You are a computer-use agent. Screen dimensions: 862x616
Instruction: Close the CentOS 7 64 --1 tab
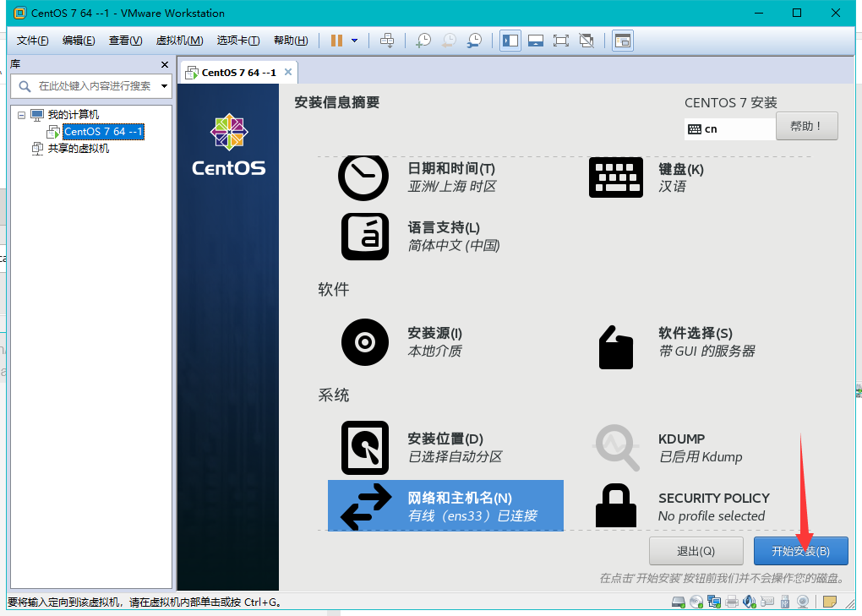(288, 72)
